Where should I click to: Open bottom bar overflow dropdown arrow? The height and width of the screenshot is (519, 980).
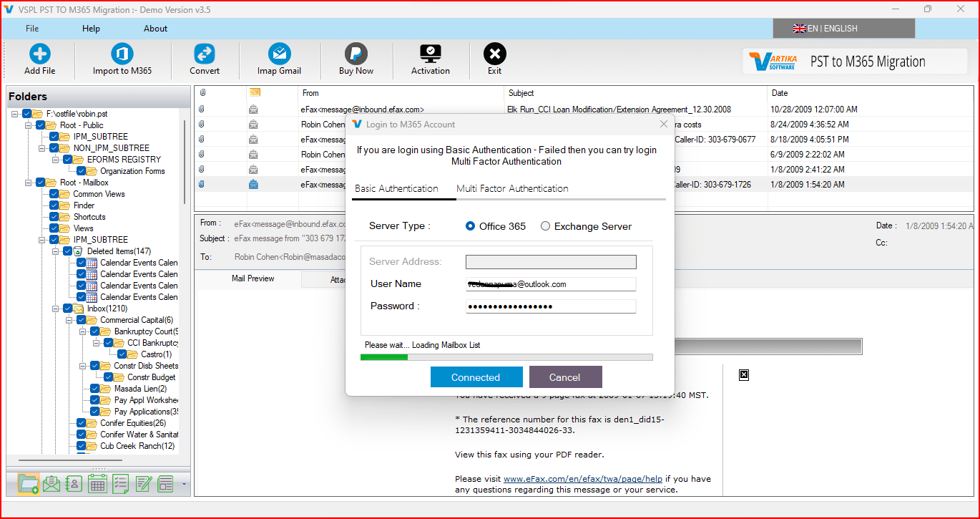point(184,485)
